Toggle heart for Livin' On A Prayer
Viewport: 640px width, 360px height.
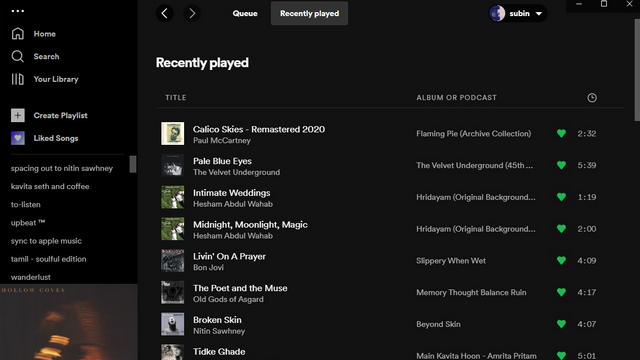click(x=561, y=260)
